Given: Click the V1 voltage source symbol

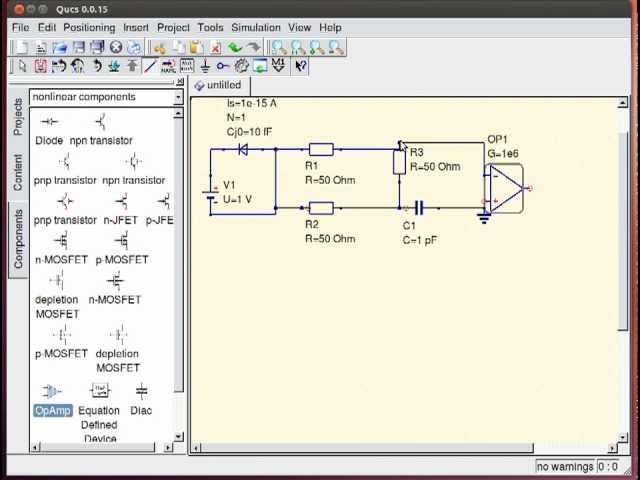Looking at the screenshot, I should coord(211,195).
